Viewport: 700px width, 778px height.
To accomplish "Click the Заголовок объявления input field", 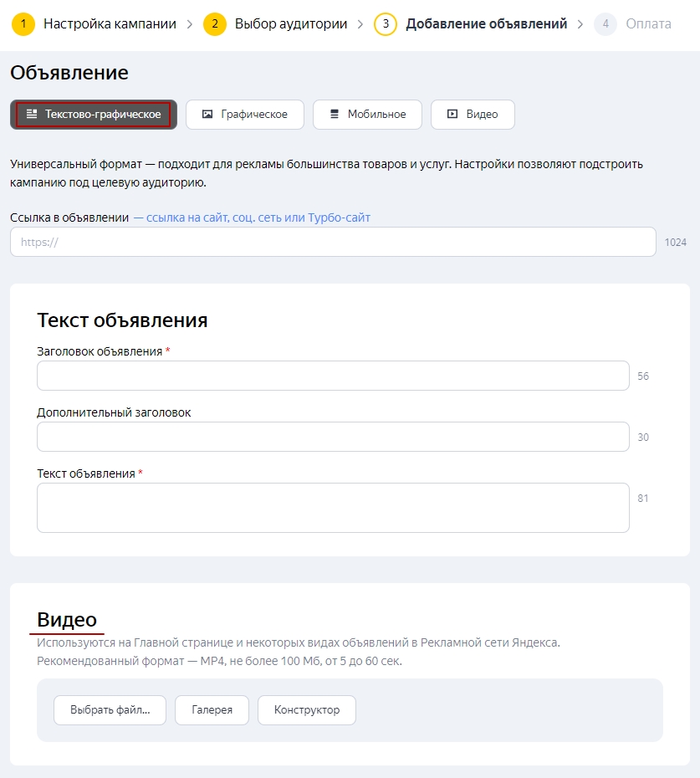I will [x=333, y=376].
